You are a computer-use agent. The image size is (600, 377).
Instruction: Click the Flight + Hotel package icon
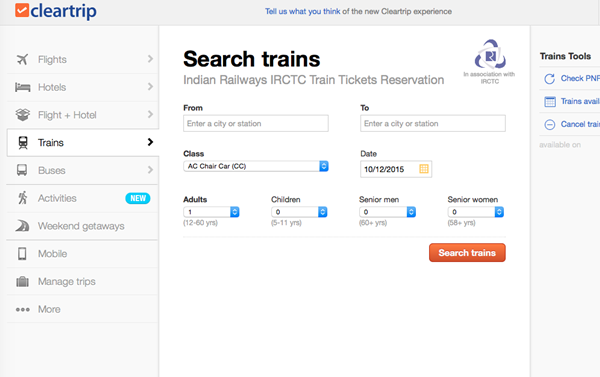tap(23, 115)
